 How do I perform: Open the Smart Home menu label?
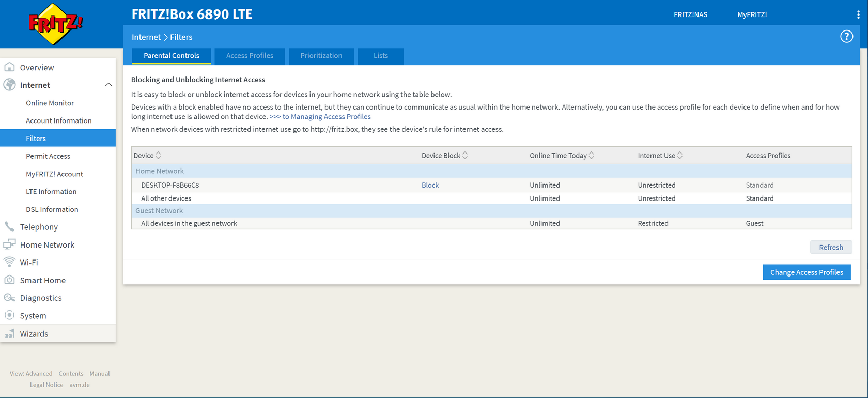43,280
